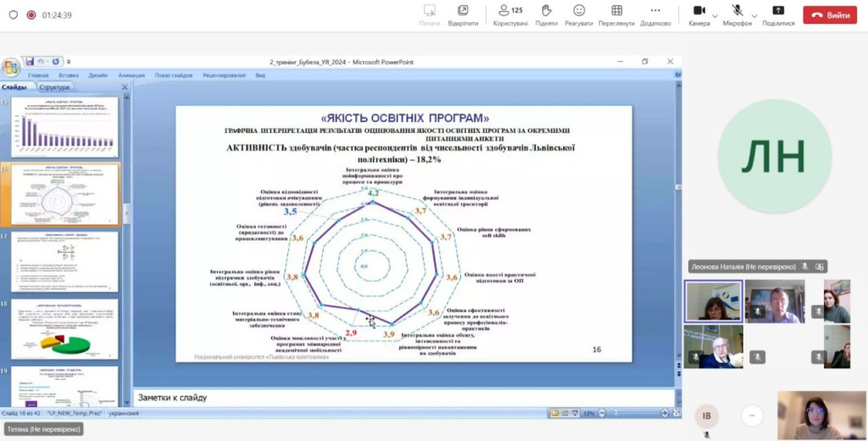This screenshot has height=441, width=868.
Task: Click the red recording indicator icon
Action: click(x=31, y=15)
